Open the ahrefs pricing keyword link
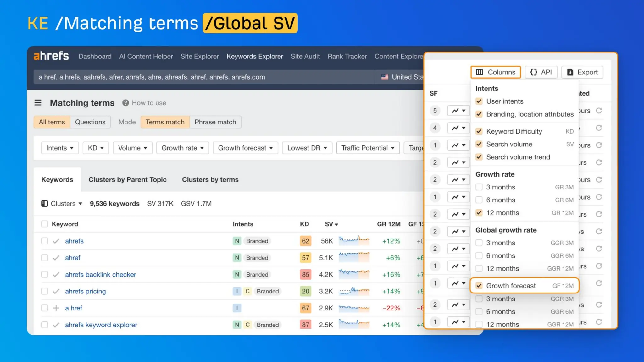The width and height of the screenshot is (644, 362). click(x=85, y=291)
